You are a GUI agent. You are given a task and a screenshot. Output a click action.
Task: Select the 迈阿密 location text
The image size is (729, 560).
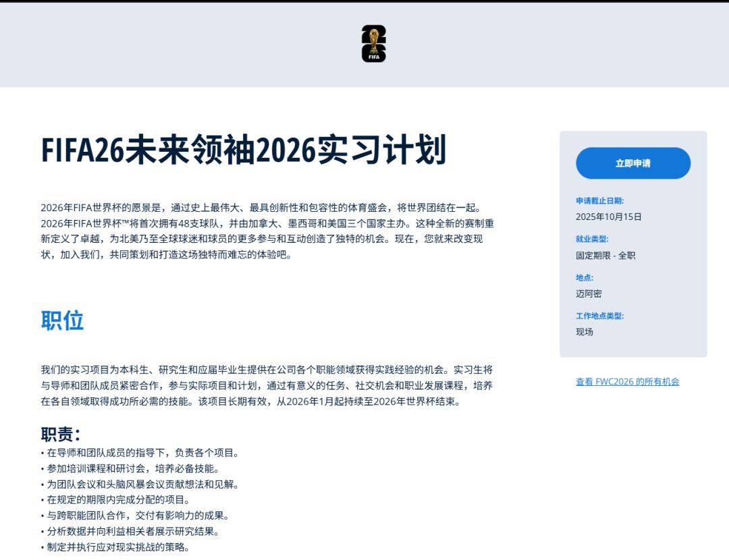[589, 293]
